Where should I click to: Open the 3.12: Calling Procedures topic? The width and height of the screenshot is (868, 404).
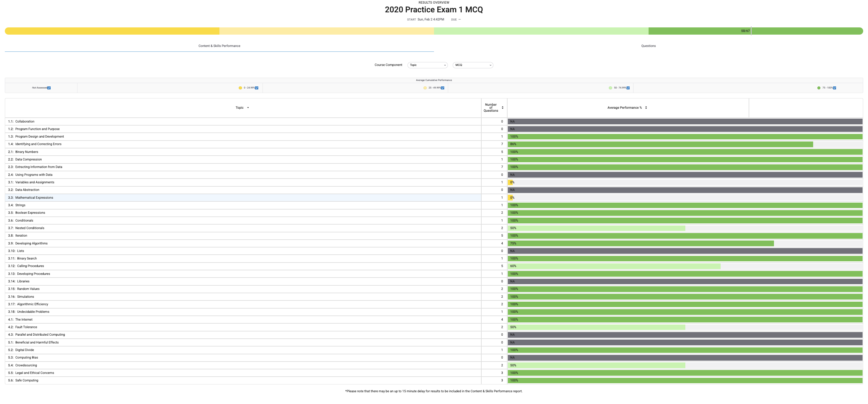(30, 266)
